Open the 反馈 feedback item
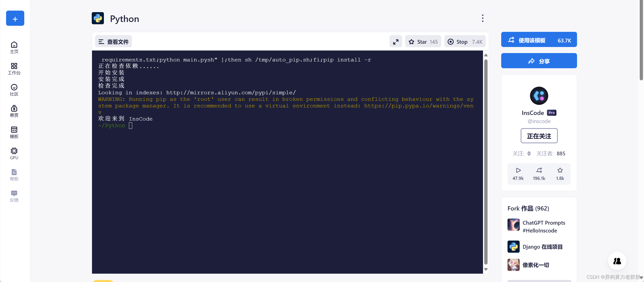Viewport: 644px width, 282px height. click(x=14, y=196)
